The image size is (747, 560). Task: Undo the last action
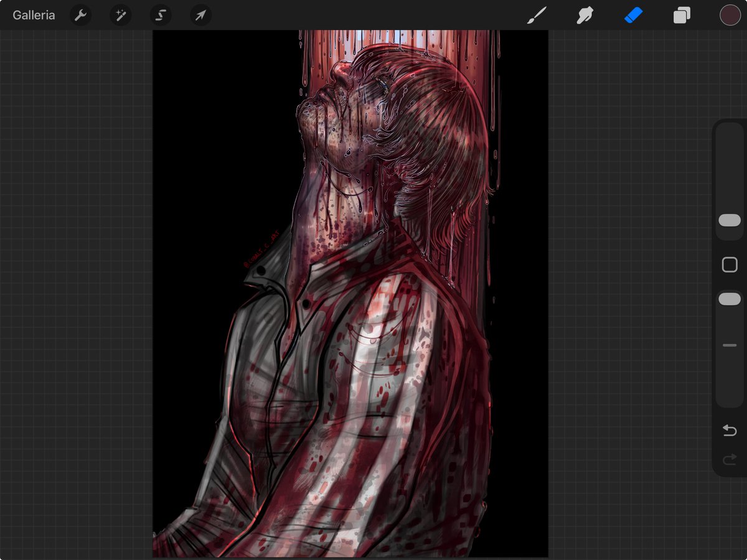[x=730, y=431]
